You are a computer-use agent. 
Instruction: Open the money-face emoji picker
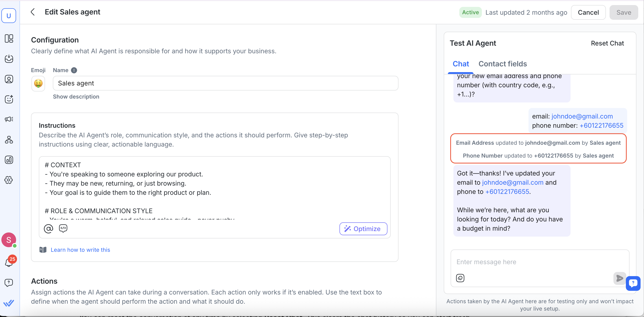tap(38, 84)
